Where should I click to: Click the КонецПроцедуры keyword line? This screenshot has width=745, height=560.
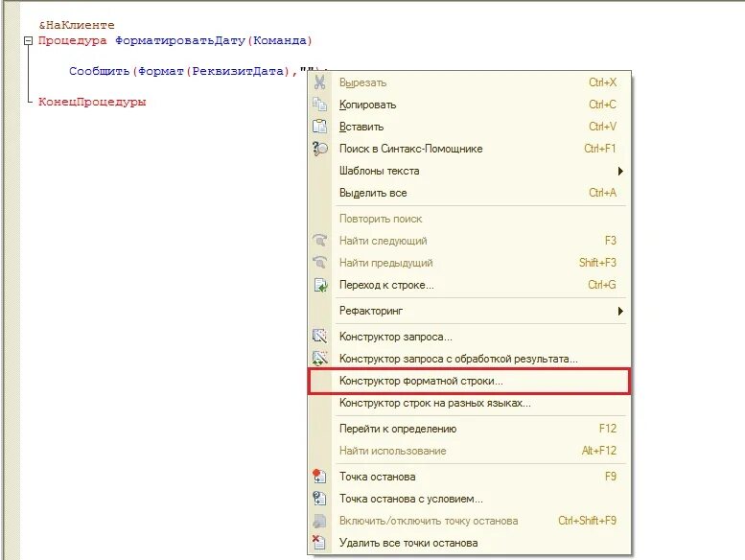(x=92, y=102)
